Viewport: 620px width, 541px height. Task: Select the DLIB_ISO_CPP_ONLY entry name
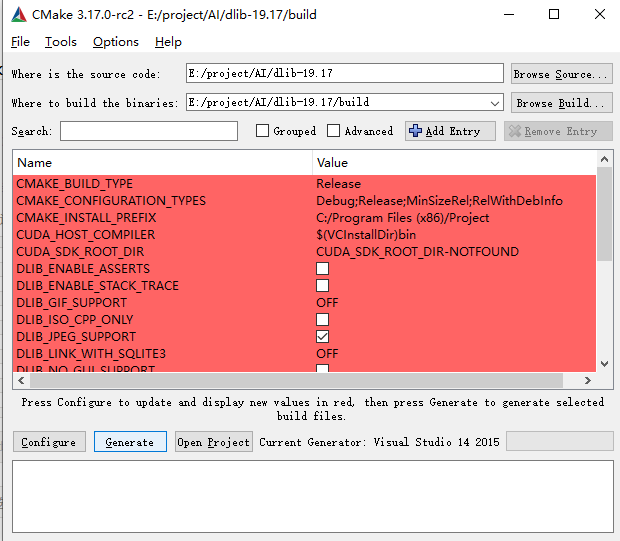point(75,320)
